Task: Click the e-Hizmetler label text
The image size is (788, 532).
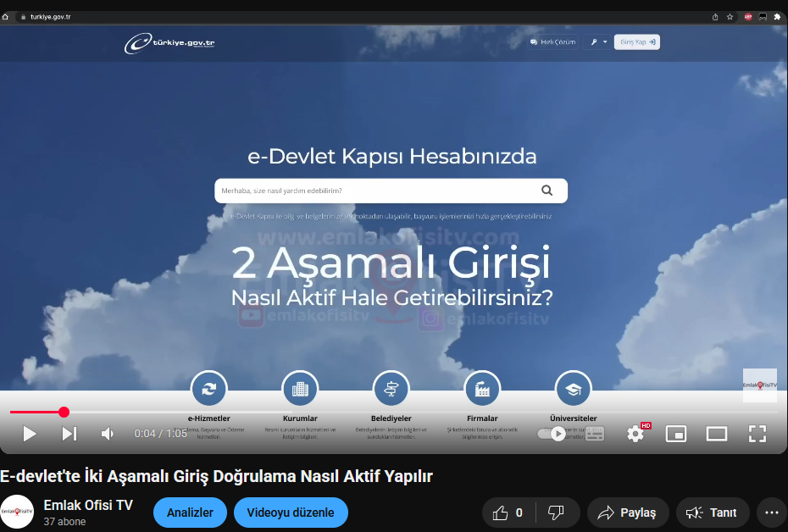Action: tap(209, 418)
